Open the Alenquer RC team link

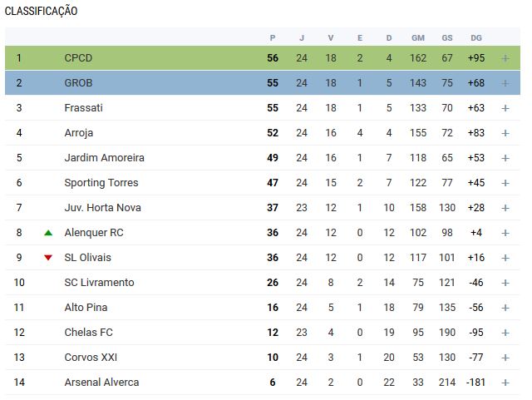pos(94,233)
